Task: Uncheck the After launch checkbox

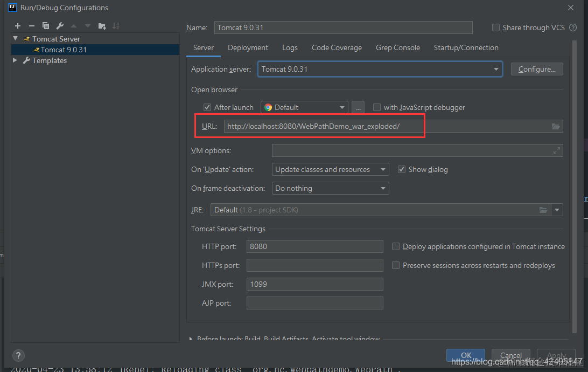Action: (207, 107)
